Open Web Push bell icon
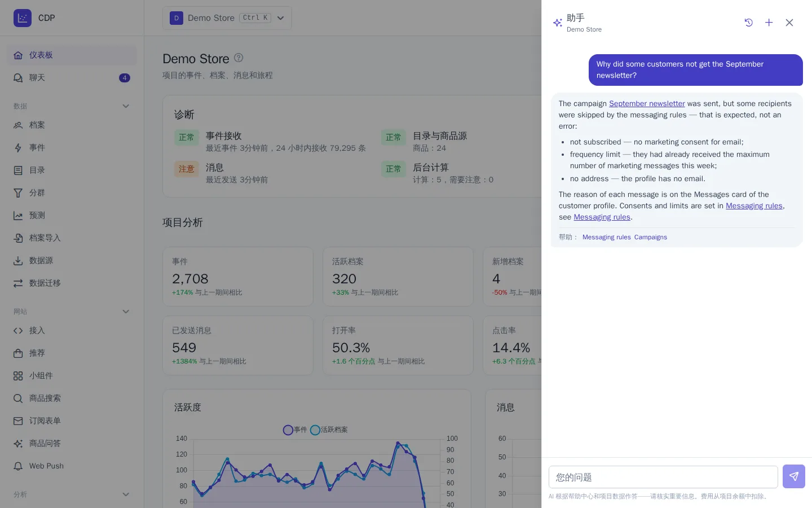 pyautogui.click(x=18, y=466)
